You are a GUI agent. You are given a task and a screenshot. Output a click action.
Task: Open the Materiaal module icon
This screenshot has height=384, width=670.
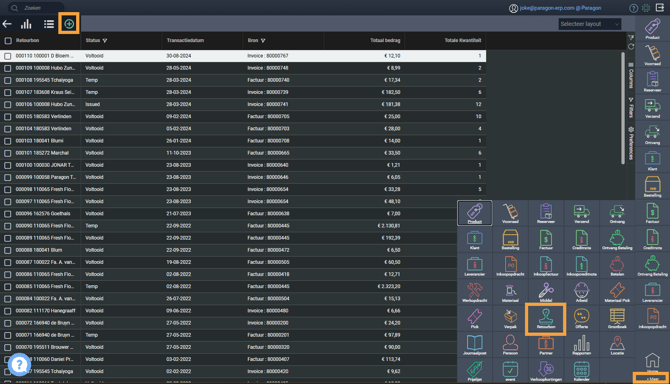pyautogui.click(x=510, y=293)
